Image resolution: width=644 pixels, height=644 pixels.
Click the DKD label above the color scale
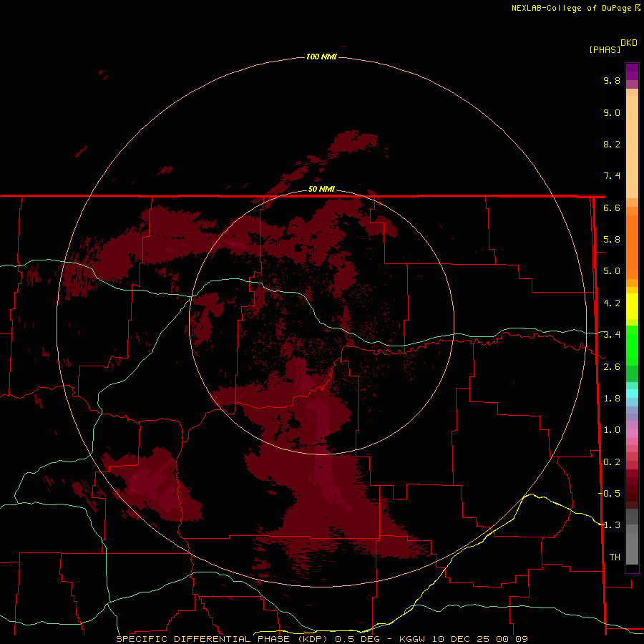[x=628, y=43]
